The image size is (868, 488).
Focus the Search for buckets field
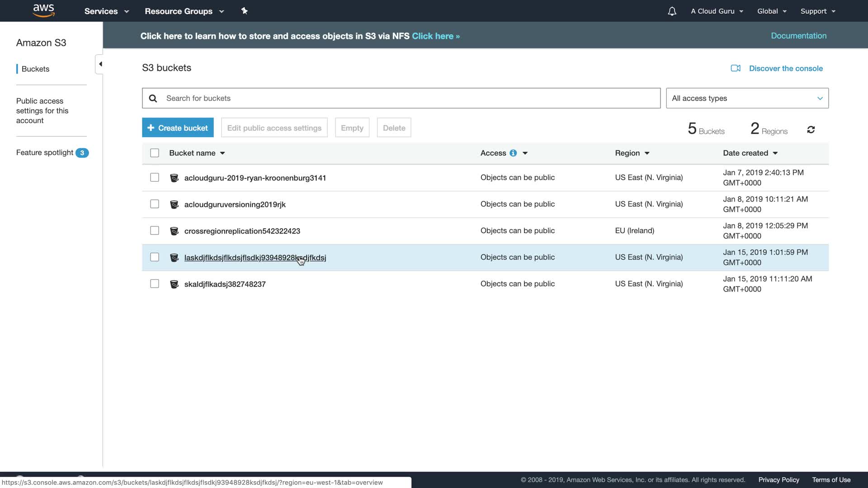(x=407, y=99)
